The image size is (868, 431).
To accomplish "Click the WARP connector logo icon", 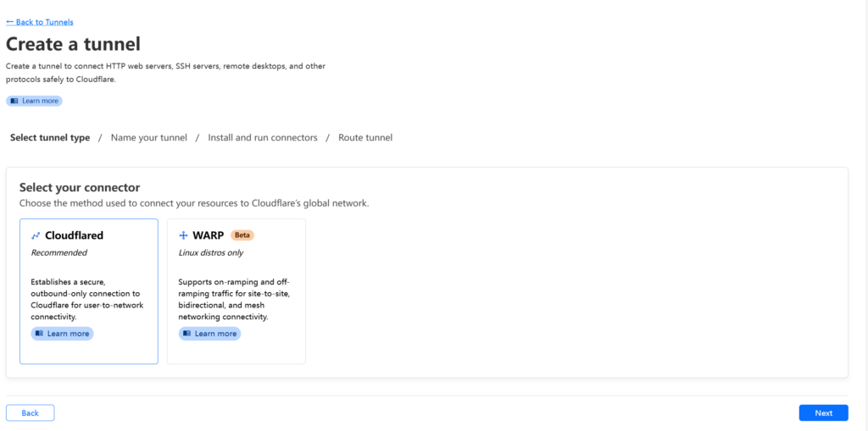I will pos(183,235).
